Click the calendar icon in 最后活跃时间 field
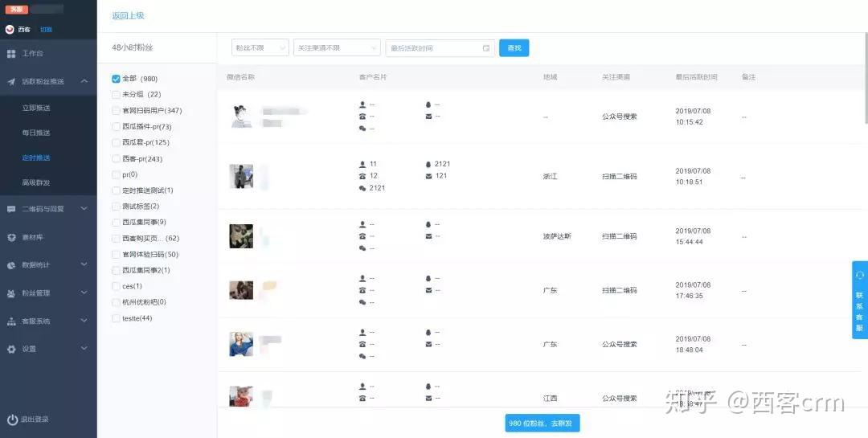Image resolution: width=868 pixels, height=438 pixels. [486, 48]
